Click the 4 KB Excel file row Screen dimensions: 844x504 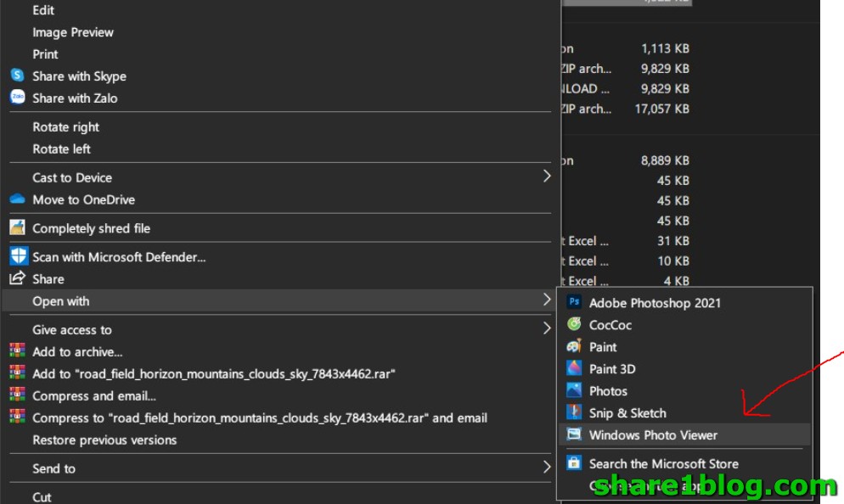[x=626, y=281]
